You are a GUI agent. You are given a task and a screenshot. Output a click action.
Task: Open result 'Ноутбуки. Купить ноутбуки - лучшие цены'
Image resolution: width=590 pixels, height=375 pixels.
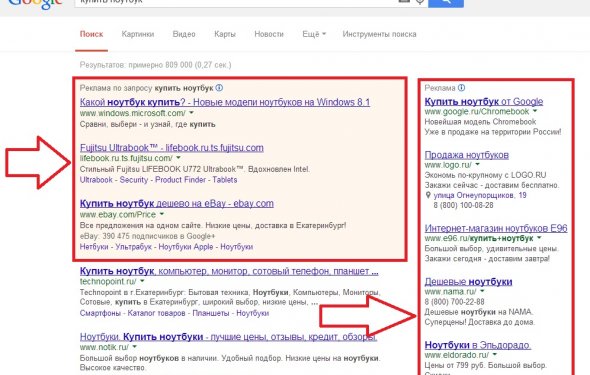point(228,337)
